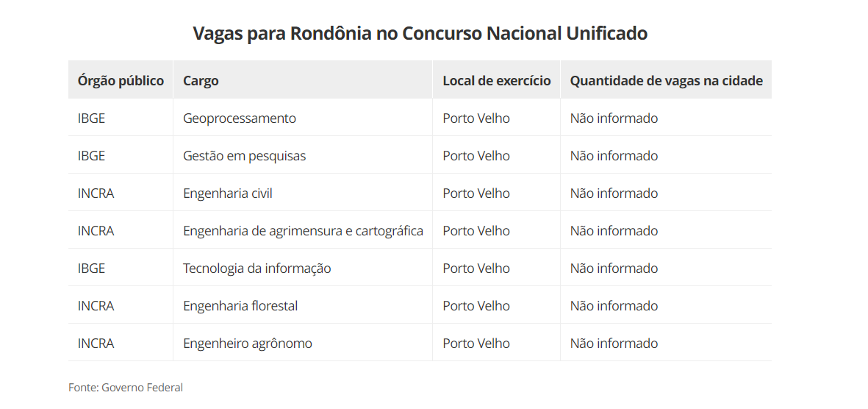Click 'INCRA' in the Engenharia civil row

(96, 193)
